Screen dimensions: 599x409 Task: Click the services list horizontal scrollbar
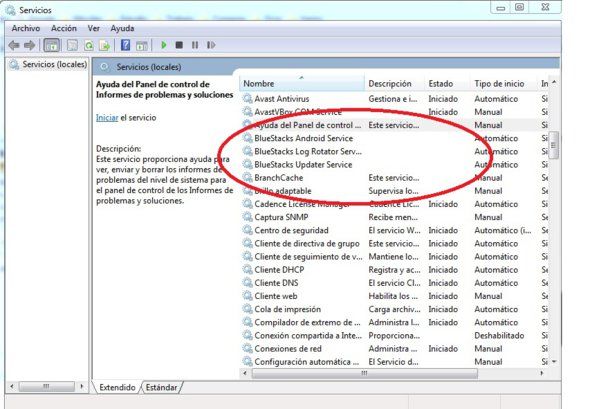(364, 373)
